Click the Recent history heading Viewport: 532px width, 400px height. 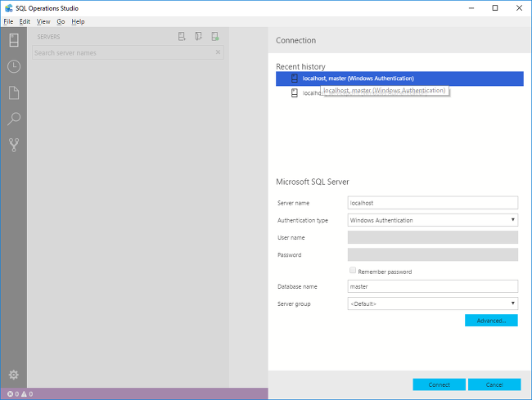[x=300, y=66]
